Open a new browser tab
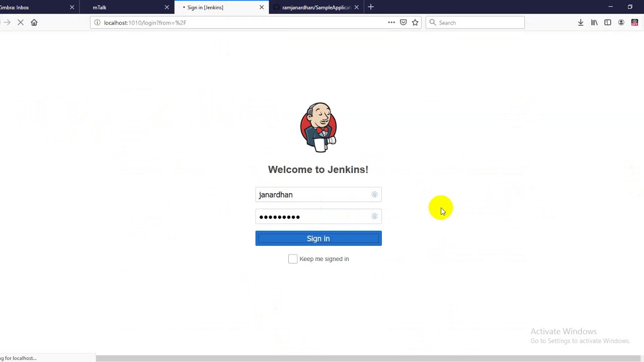The height and width of the screenshot is (362, 644). click(371, 7)
